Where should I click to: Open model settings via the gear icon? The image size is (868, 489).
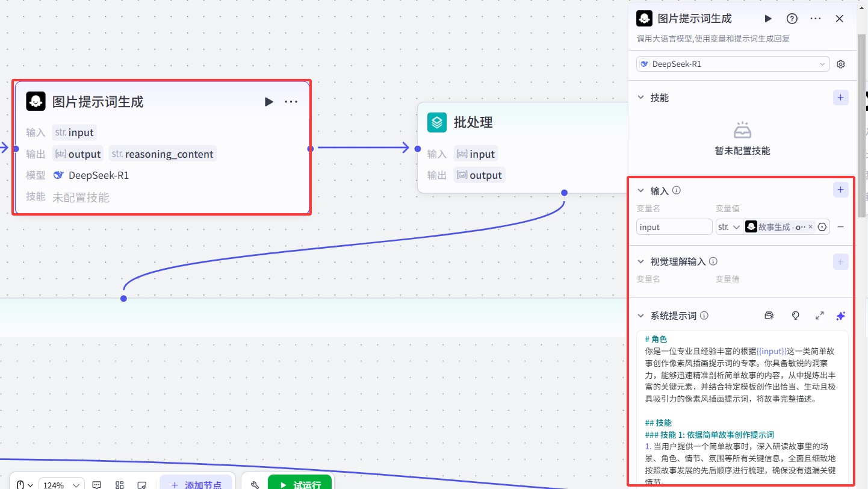[841, 64]
